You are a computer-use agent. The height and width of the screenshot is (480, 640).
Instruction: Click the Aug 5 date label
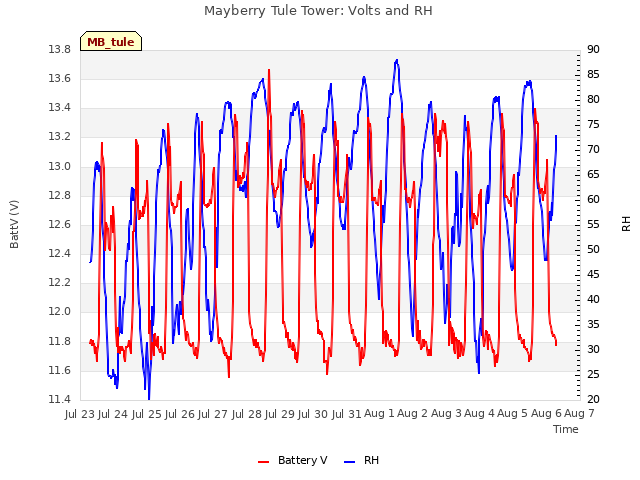(512, 414)
